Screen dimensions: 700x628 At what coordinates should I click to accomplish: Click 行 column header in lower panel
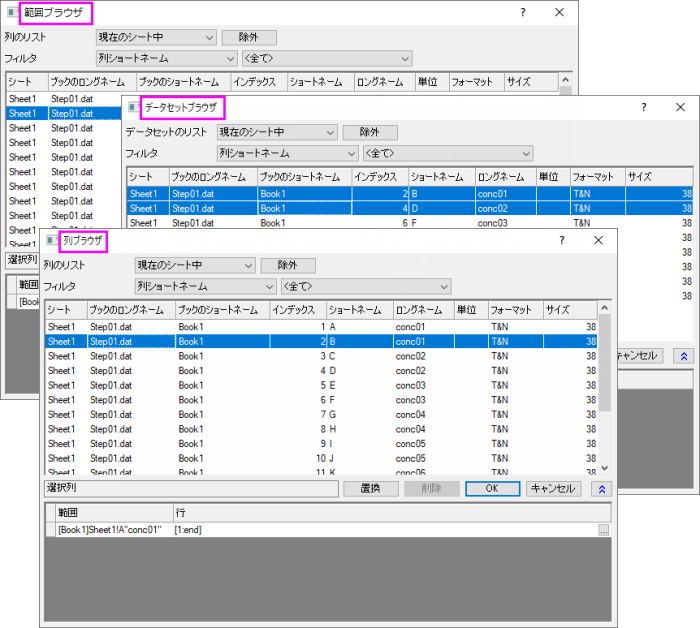coord(392,513)
